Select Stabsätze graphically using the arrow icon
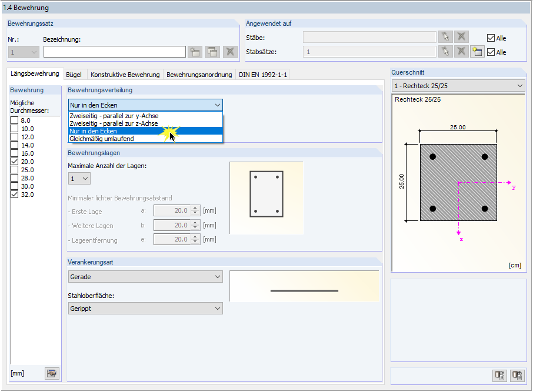This screenshot has height=392, width=533. pos(445,52)
